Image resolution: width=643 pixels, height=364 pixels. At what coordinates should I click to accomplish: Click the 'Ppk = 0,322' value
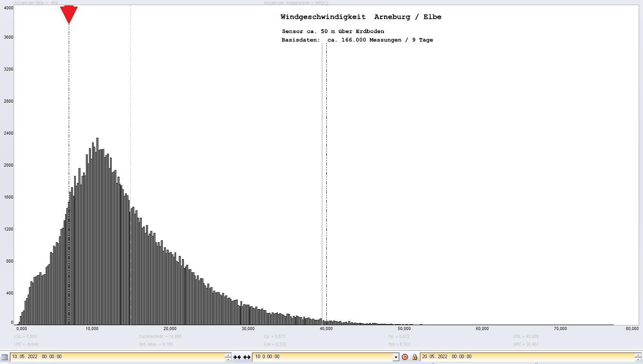click(x=399, y=344)
